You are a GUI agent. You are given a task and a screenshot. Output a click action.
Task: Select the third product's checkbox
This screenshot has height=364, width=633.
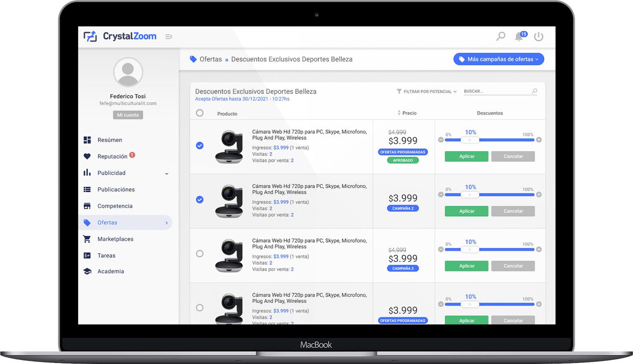click(x=200, y=254)
